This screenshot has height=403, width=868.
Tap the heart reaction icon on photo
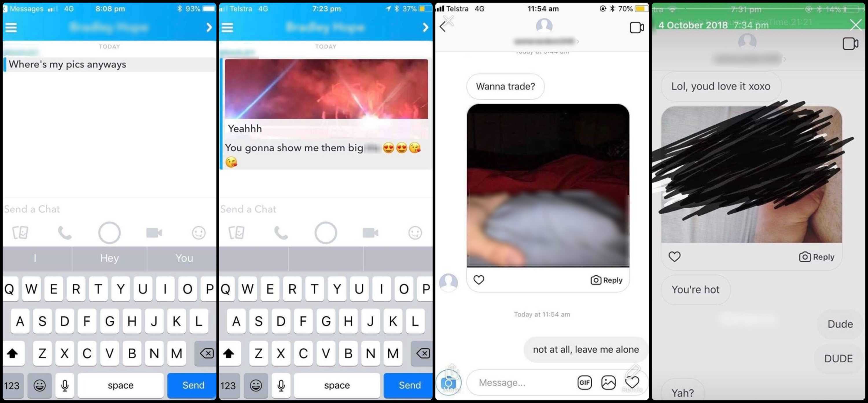[x=478, y=280]
